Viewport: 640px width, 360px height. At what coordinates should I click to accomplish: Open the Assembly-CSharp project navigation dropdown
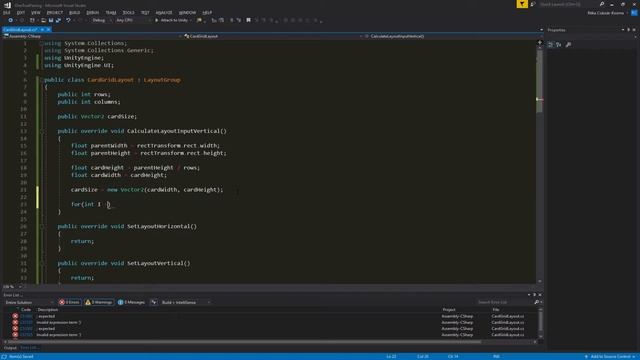click(x=92, y=36)
